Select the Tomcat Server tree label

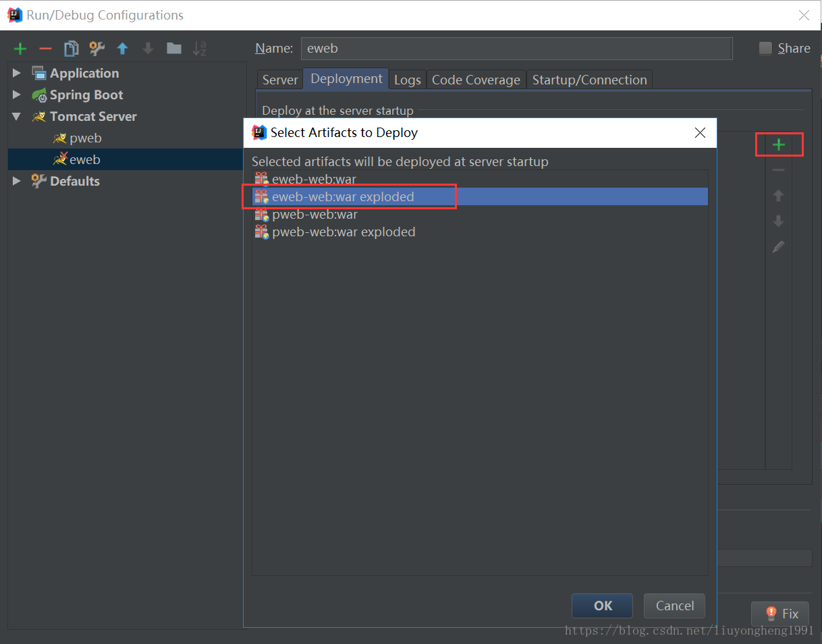click(x=93, y=116)
